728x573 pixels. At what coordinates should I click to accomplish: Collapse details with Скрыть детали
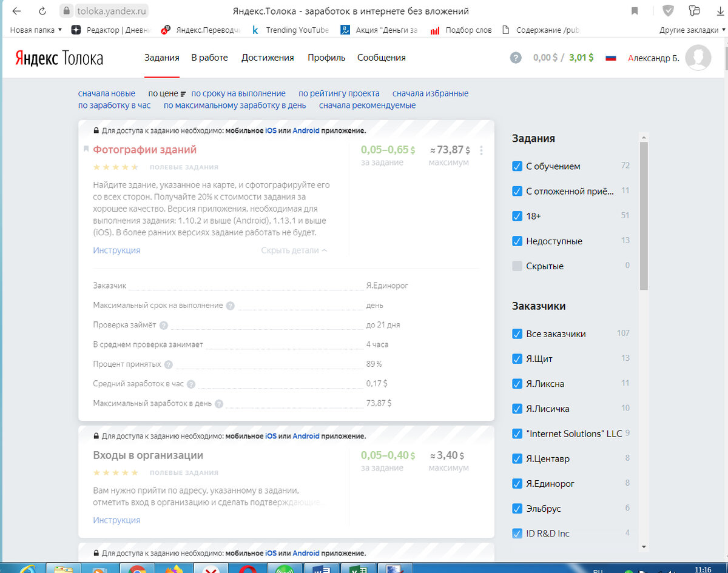(294, 250)
